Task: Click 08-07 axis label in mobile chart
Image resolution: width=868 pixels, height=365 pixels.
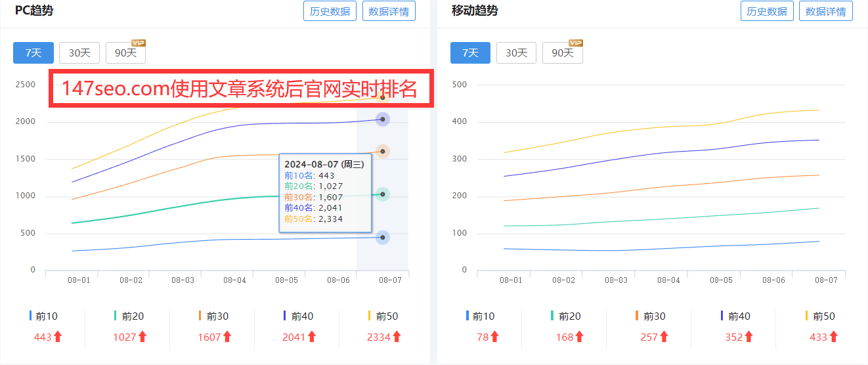Action: 826,280
